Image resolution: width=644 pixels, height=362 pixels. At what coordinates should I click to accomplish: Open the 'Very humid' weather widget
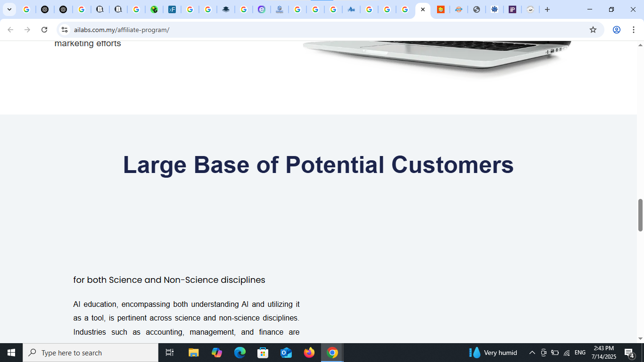point(493,353)
